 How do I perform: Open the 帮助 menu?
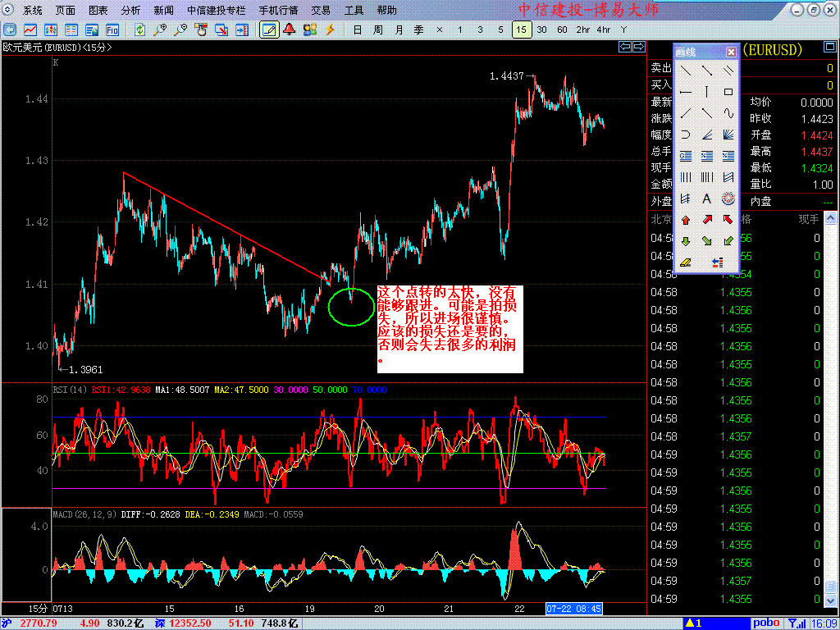(387, 10)
